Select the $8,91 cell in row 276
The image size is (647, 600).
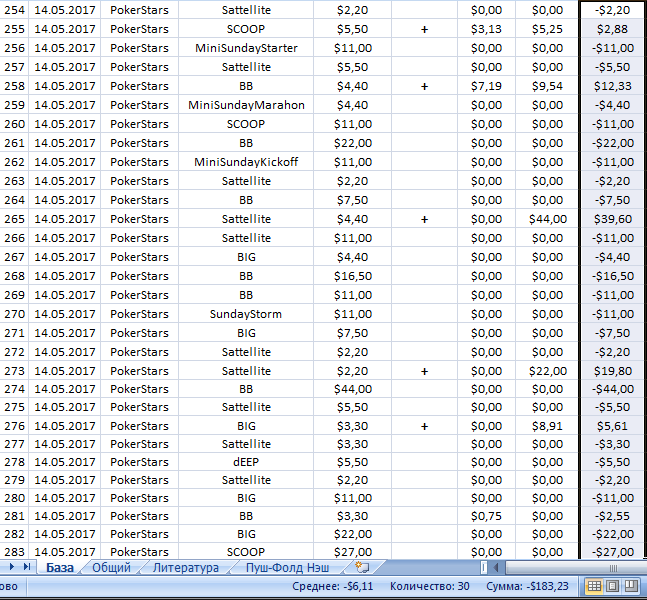(x=547, y=426)
